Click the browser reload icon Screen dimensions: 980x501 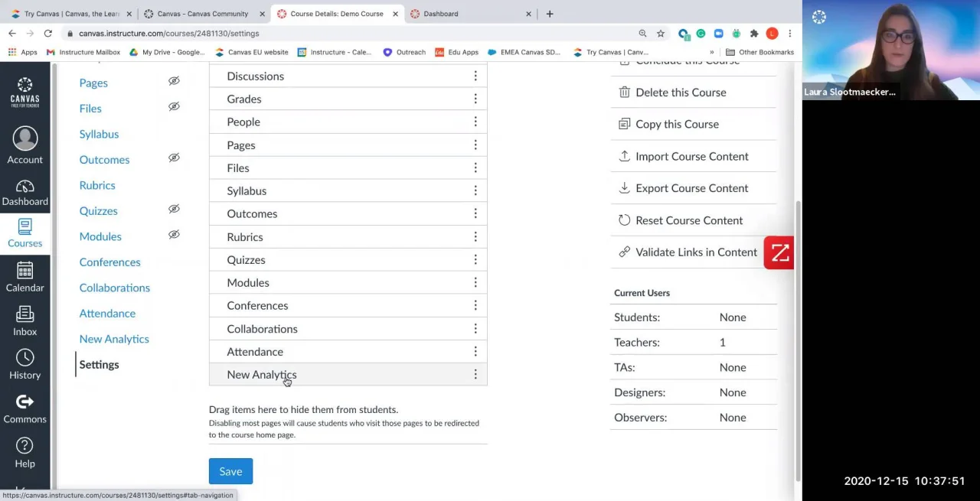point(47,34)
